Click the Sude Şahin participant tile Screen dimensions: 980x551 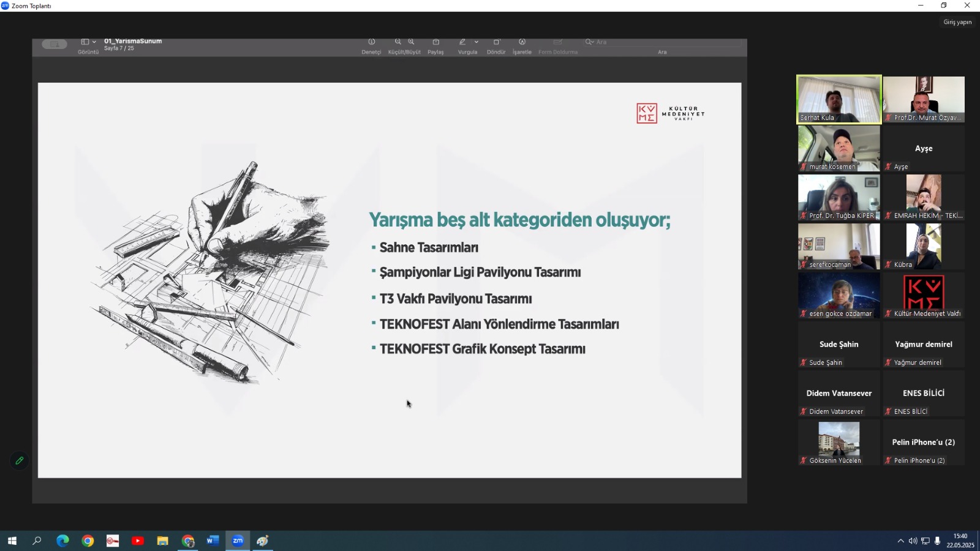click(x=839, y=344)
